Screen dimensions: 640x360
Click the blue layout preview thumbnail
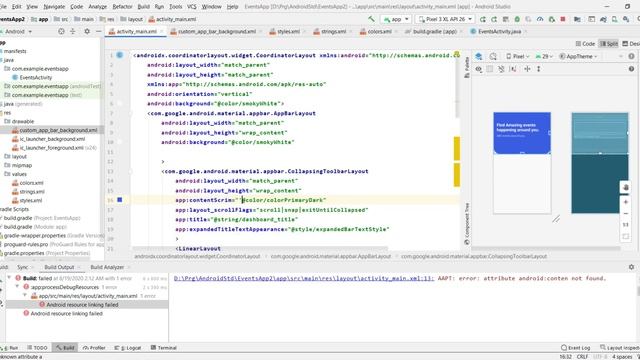coord(522,162)
